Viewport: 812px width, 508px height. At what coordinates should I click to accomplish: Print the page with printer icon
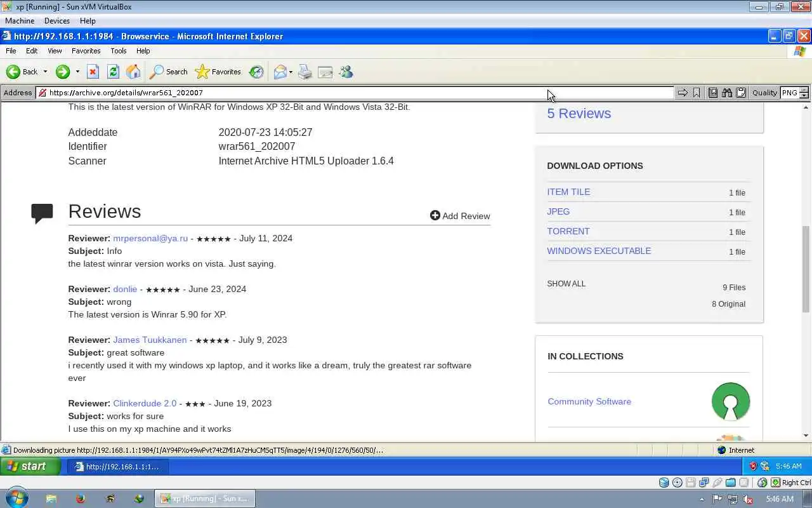(x=305, y=72)
